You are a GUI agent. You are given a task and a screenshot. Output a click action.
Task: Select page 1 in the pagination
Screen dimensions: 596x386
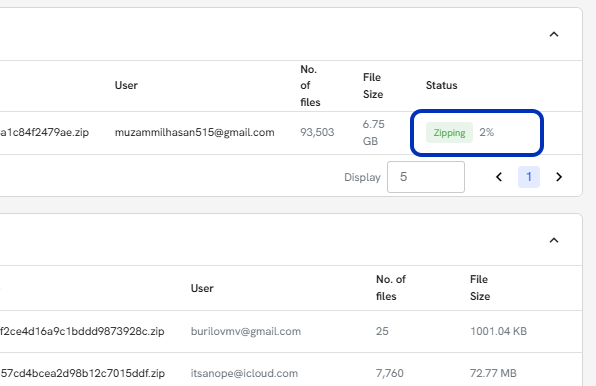[529, 177]
